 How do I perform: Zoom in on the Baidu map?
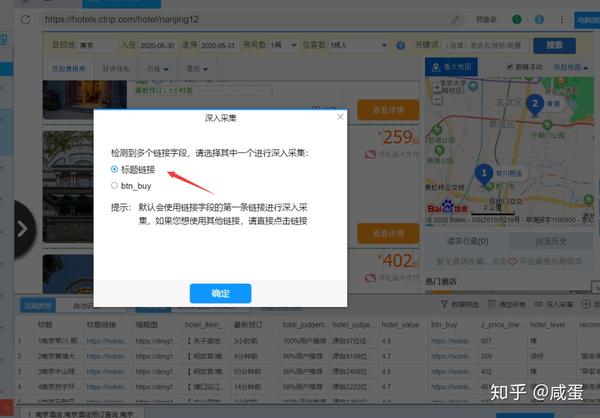point(437,87)
